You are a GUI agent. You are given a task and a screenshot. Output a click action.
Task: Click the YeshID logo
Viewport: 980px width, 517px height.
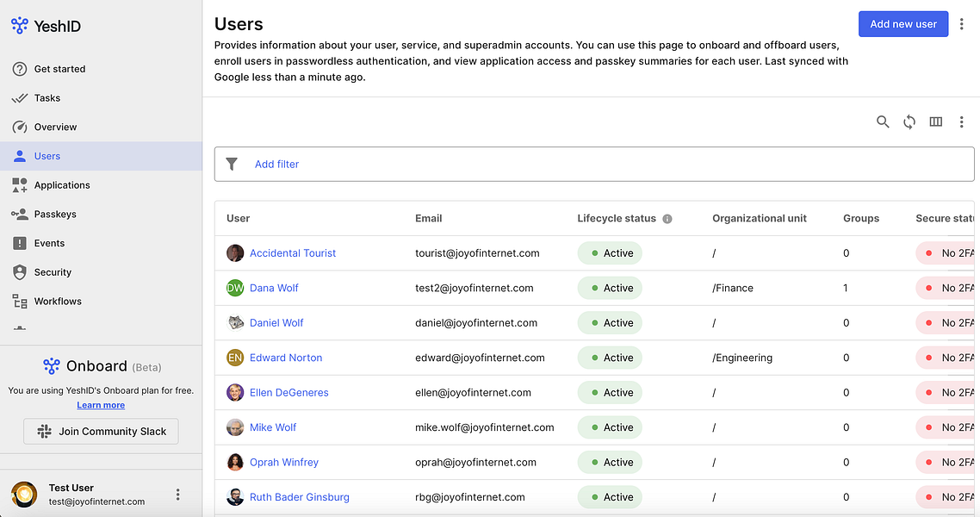coord(47,26)
